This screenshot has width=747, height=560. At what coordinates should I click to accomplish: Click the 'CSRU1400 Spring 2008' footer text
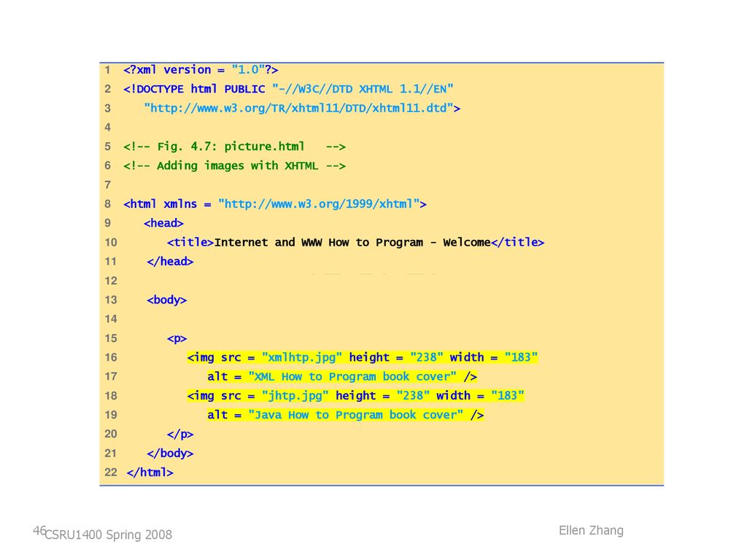click(x=108, y=534)
